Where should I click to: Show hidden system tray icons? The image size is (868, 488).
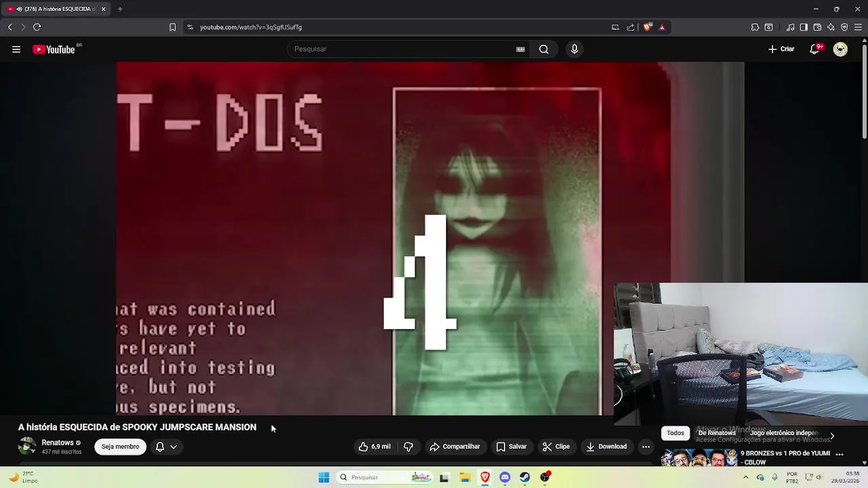click(x=746, y=477)
